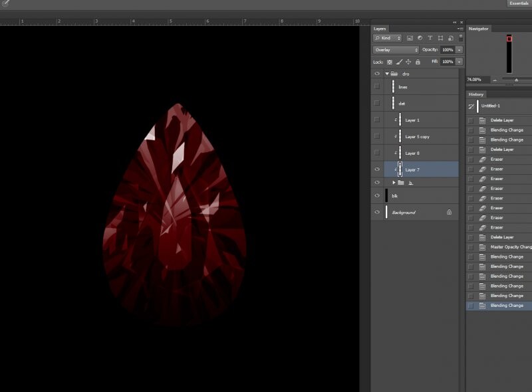Open the layer Opacity slider dropdown

(x=459, y=50)
